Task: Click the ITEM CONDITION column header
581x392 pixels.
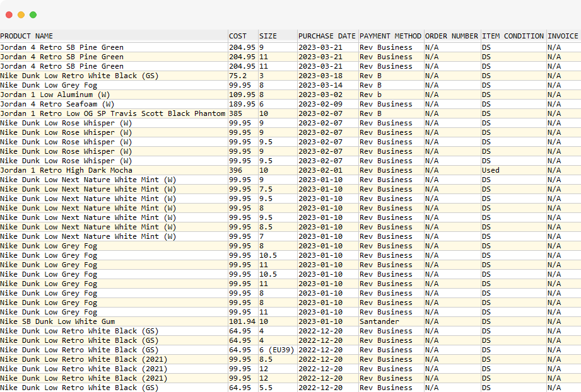Action: (x=513, y=36)
